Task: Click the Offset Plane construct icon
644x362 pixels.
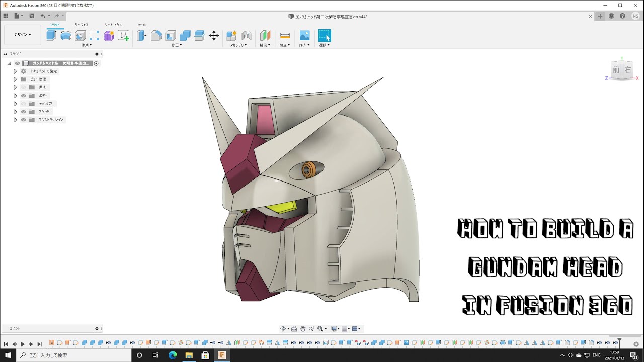Action: (265, 36)
